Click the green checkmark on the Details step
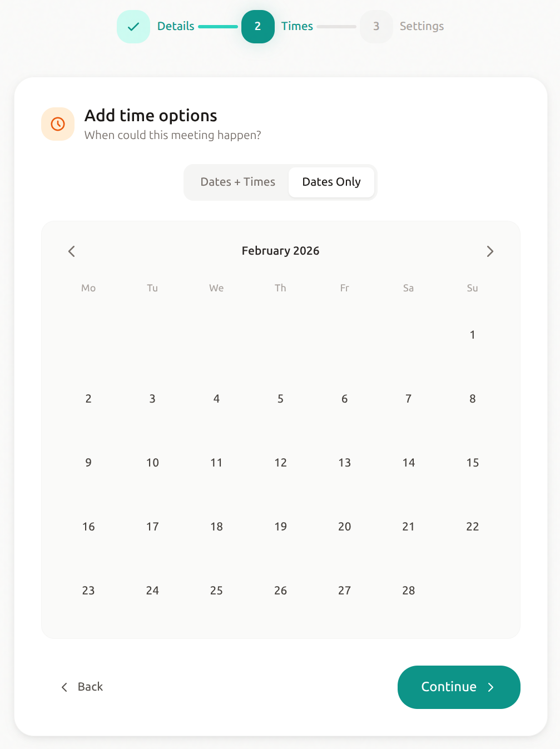Viewport: 560px width, 749px height. tap(133, 26)
